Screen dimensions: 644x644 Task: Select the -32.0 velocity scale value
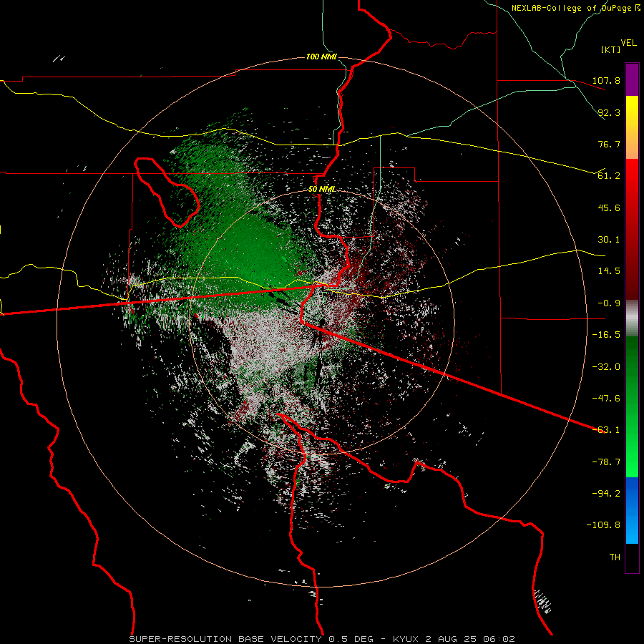point(606,367)
